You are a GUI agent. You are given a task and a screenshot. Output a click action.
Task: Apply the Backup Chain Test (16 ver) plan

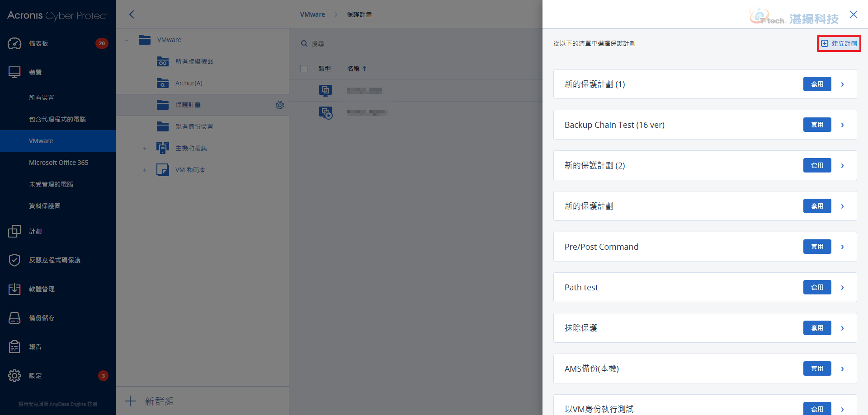point(817,125)
